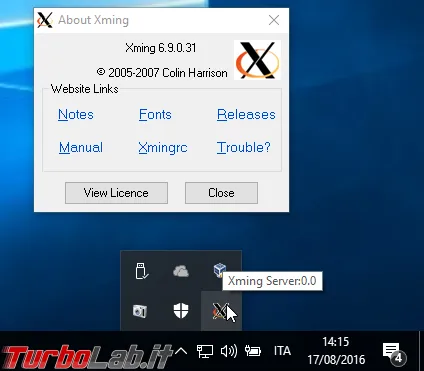This screenshot has width=424, height=371.
Task: Click the Xming logo in the title bar
Action: [45, 20]
